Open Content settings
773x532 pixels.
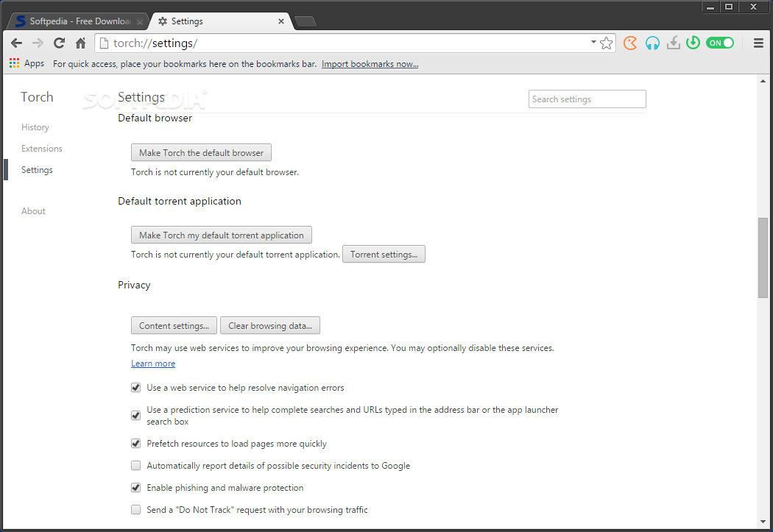pos(174,326)
